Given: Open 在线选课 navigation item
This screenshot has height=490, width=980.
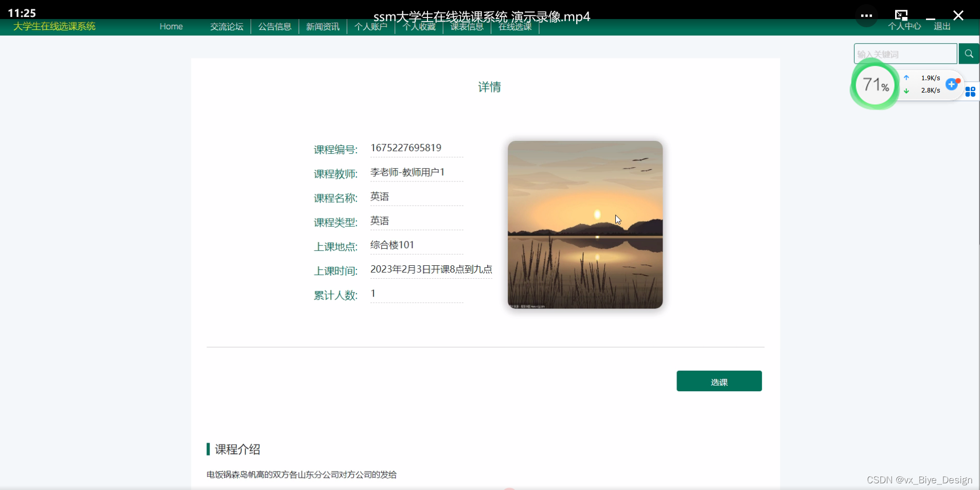Looking at the screenshot, I should click(515, 27).
